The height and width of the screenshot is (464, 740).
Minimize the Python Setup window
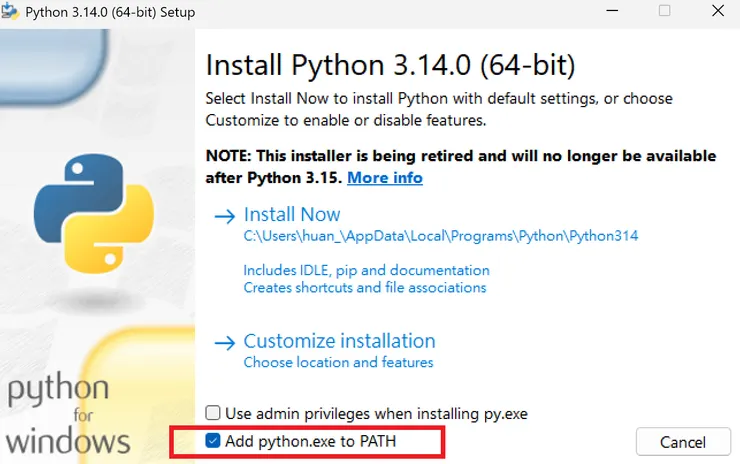613,12
